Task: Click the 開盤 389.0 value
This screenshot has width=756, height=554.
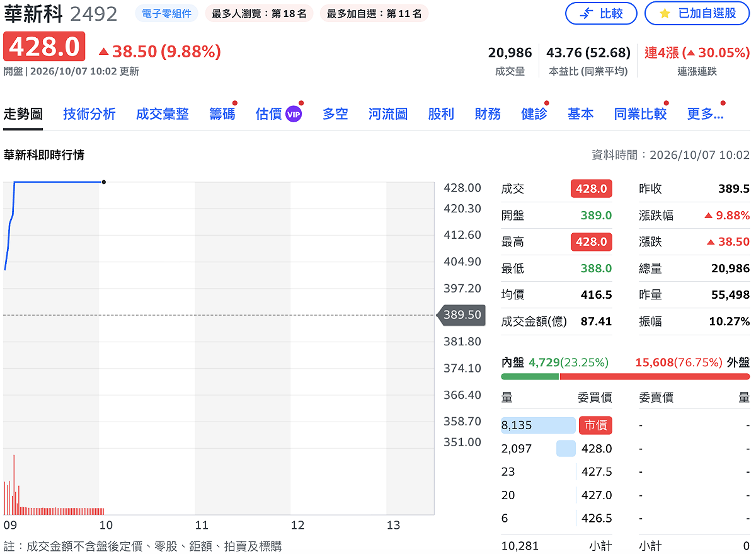Action: [x=596, y=216]
